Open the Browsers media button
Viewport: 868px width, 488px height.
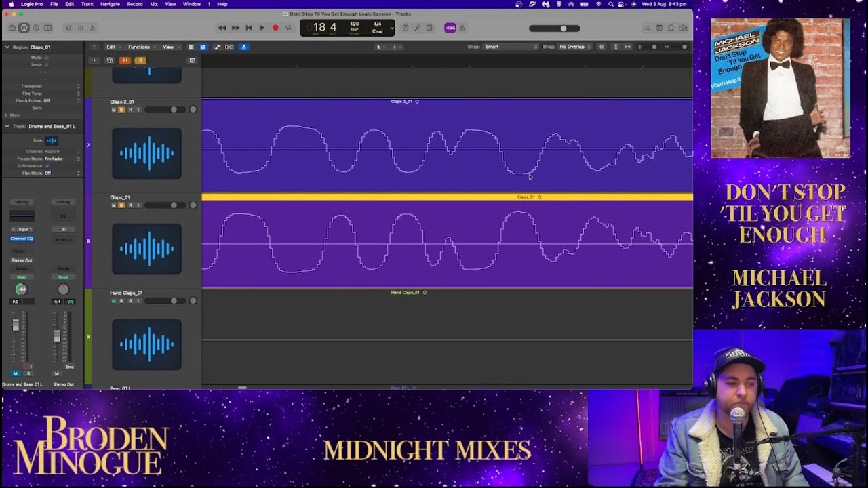coord(683,28)
